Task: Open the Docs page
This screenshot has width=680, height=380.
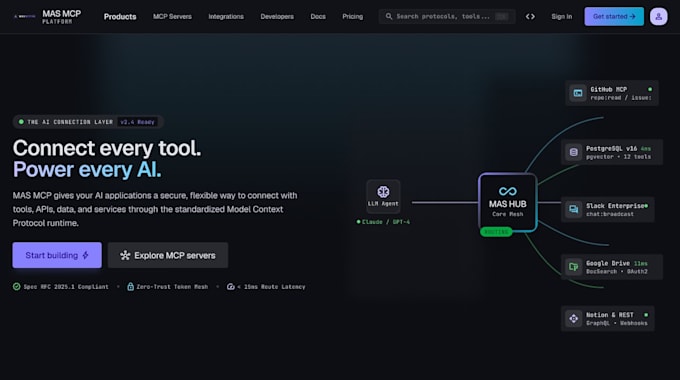Action: (x=318, y=16)
